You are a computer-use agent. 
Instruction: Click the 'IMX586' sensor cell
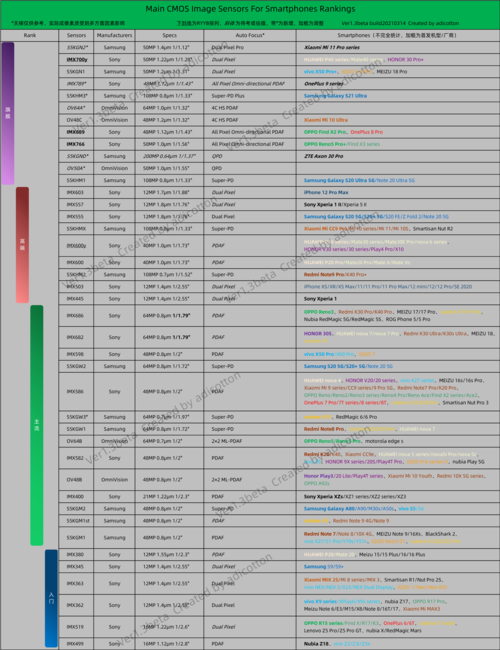(x=75, y=391)
